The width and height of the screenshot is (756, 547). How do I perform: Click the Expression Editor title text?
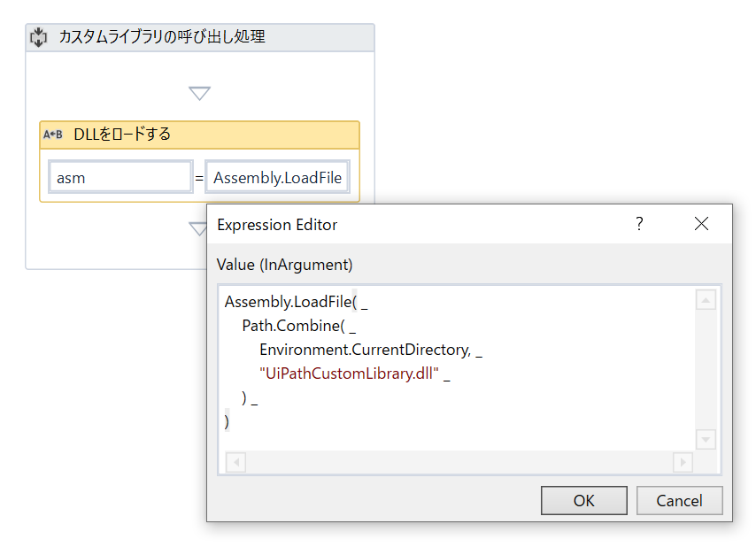277,225
